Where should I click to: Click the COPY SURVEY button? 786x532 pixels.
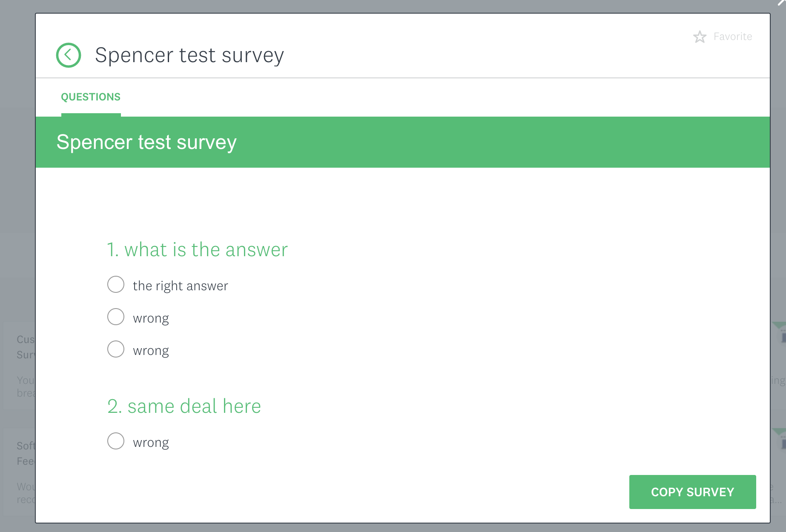click(x=692, y=492)
